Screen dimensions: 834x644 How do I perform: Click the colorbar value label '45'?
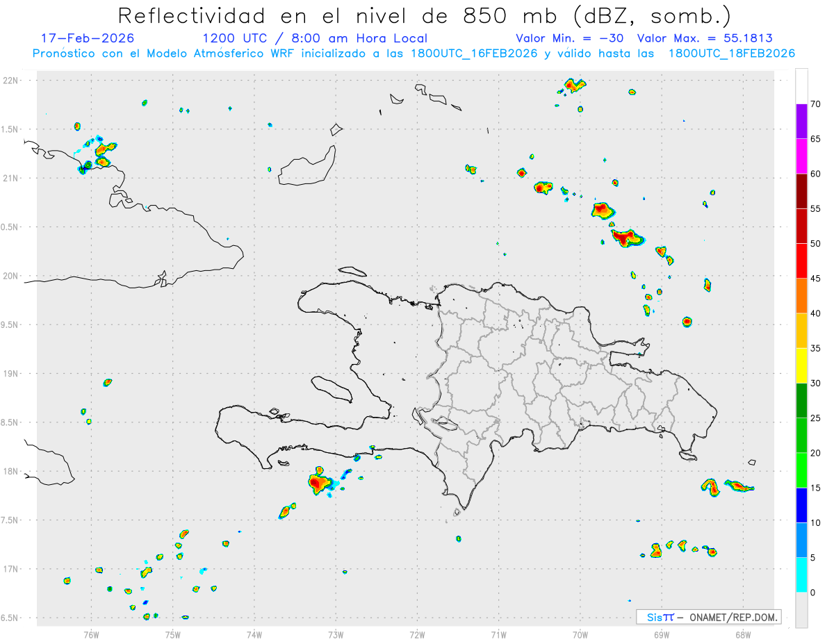pos(816,279)
